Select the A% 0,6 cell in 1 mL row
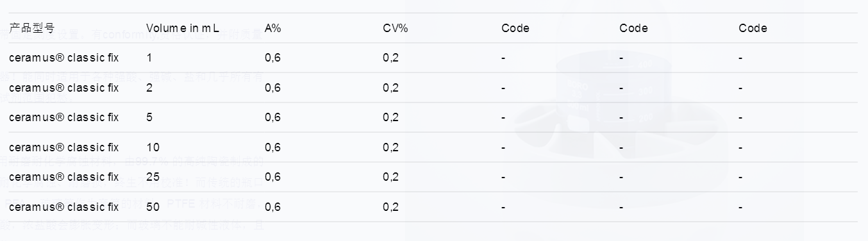Screen dimensions: 868x241 pos(272,58)
